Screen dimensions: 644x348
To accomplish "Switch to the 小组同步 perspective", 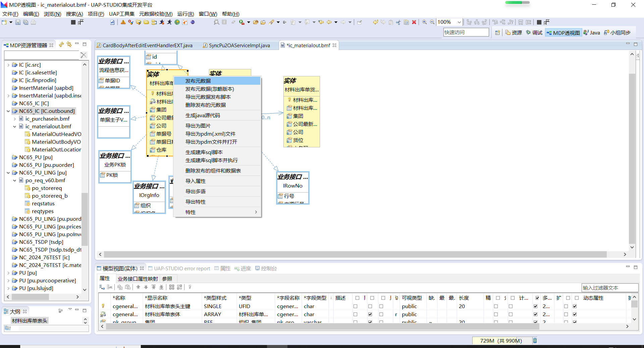I will pyautogui.click(x=617, y=32).
